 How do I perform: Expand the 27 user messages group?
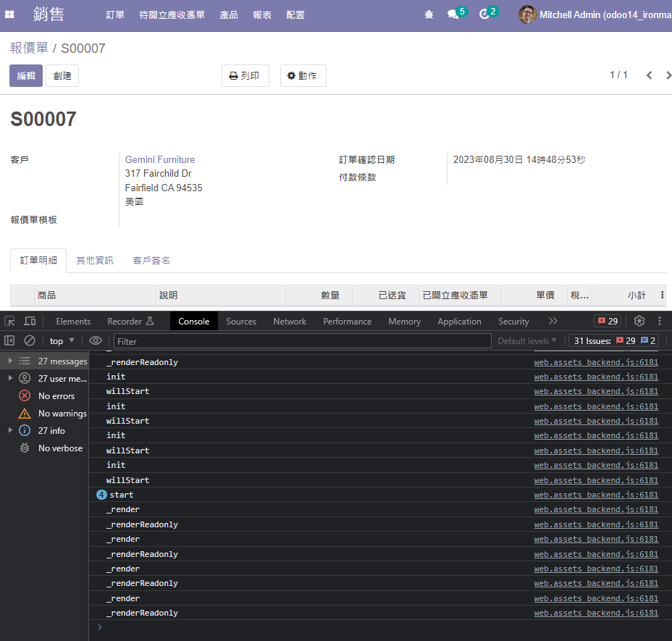[10, 378]
